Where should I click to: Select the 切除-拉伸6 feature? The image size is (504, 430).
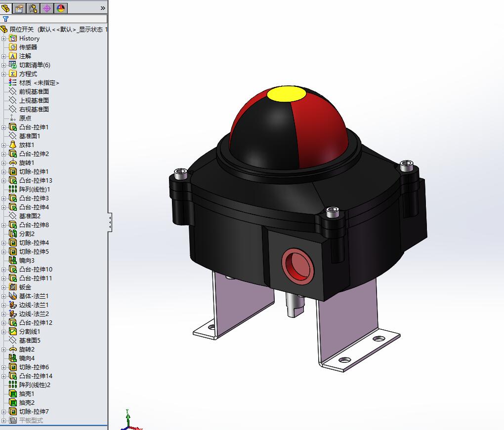(29, 367)
